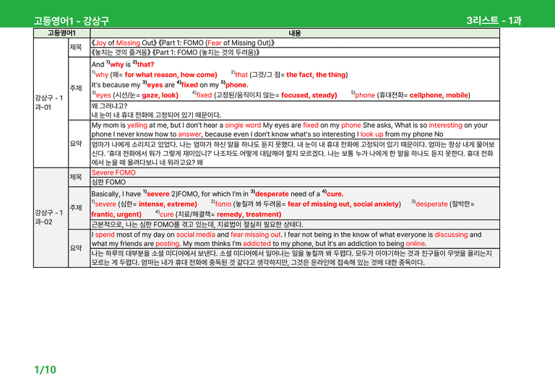Click the page number 1/10
The width and height of the screenshot is (555, 392).
click(x=45, y=370)
